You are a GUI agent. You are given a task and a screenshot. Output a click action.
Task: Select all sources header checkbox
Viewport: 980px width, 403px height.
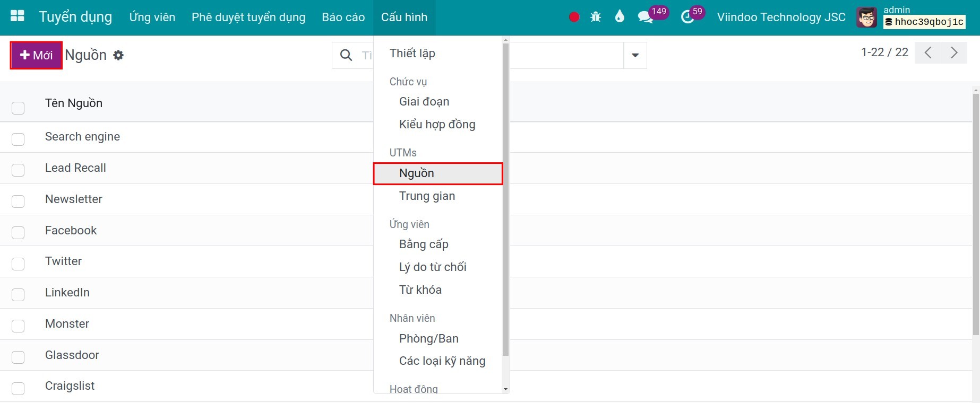(x=18, y=108)
